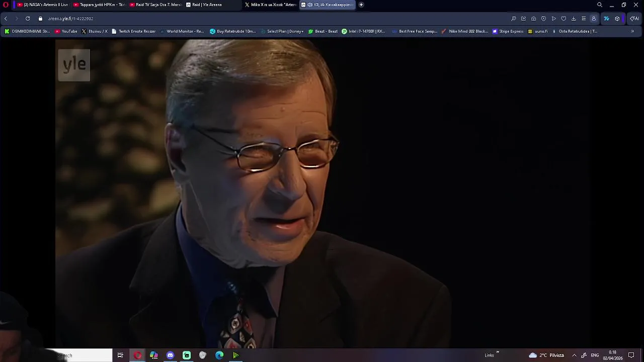This screenshot has width=644, height=362.
Task: Click the pen/ink tray icon
Action: 584,355
